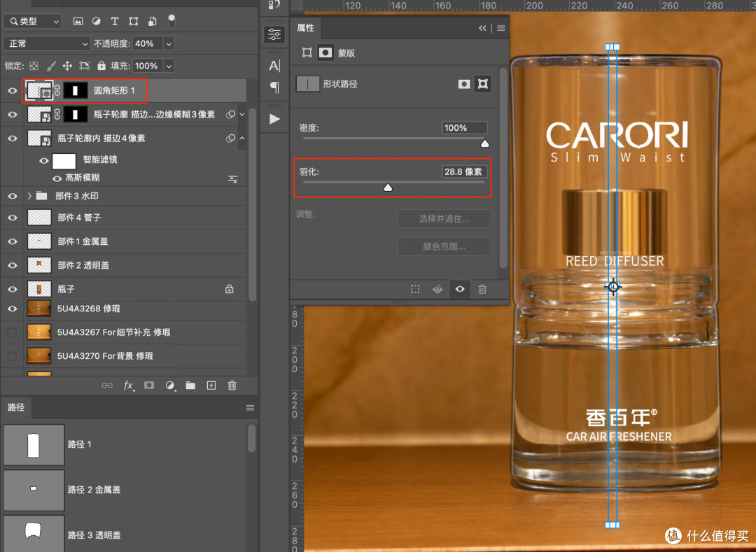The height and width of the screenshot is (552, 756).
Task: Click the opacity 40% input field
Action: 148,44
